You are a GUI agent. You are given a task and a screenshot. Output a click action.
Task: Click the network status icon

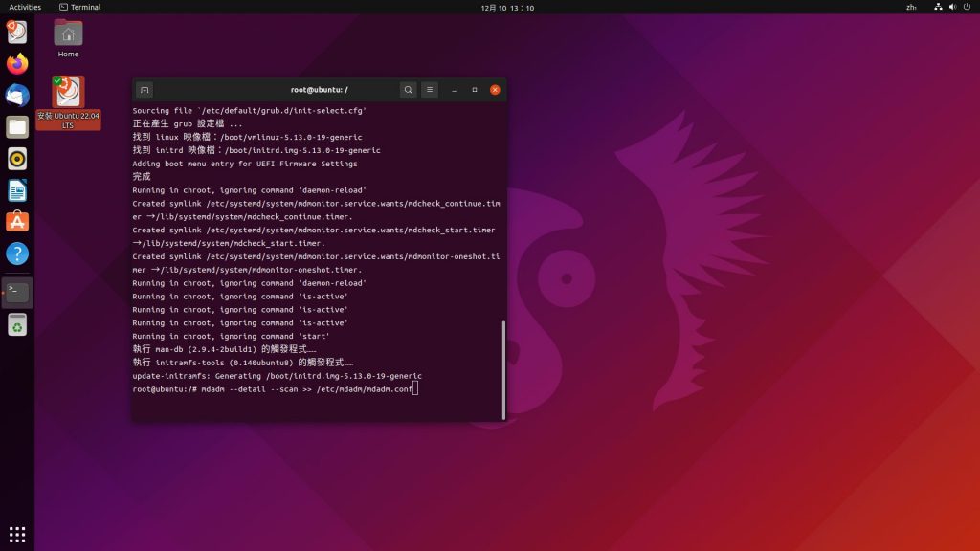938,7
